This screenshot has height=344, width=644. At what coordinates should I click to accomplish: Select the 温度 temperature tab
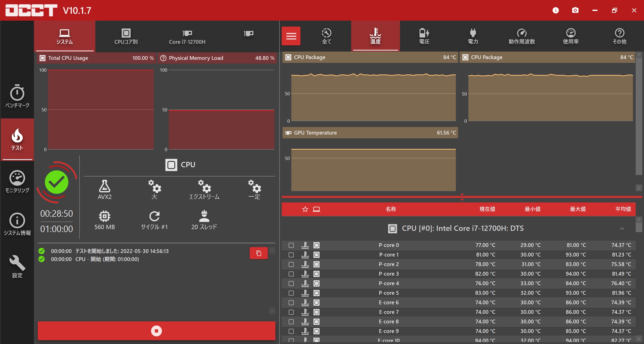pos(375,36)
